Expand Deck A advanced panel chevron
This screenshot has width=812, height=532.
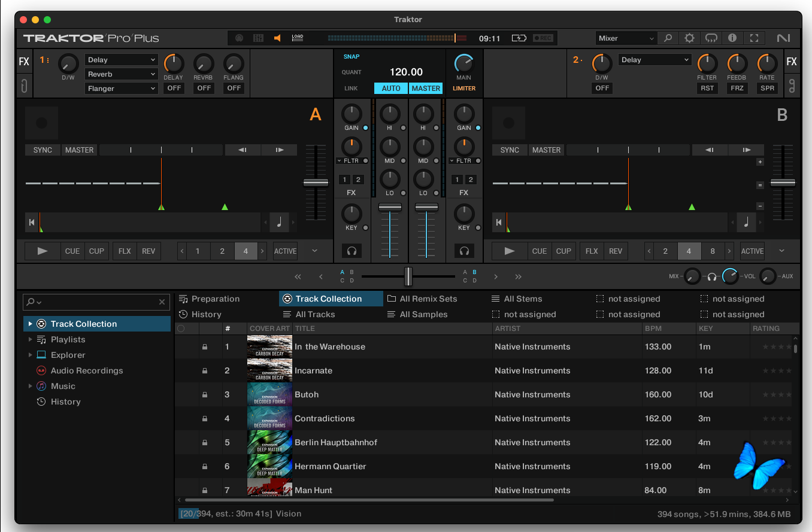[x=315, y=251]
